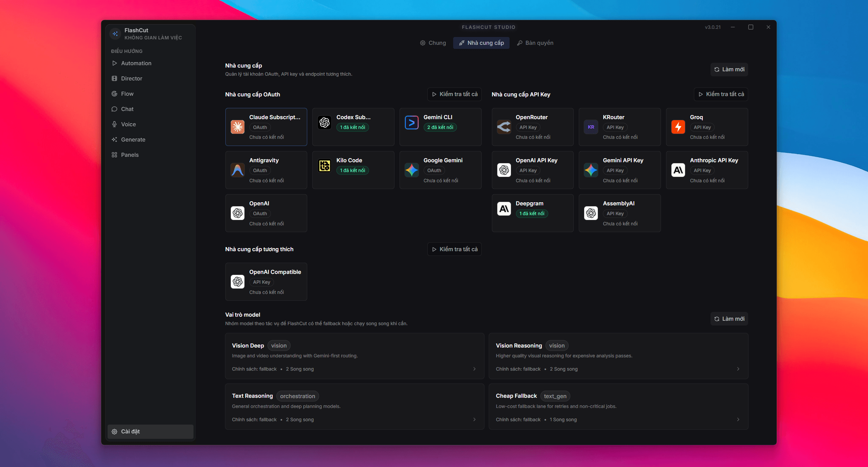Click the 'OpenAI Compatible' card title
868x467 pixels.
coord(275,272)
